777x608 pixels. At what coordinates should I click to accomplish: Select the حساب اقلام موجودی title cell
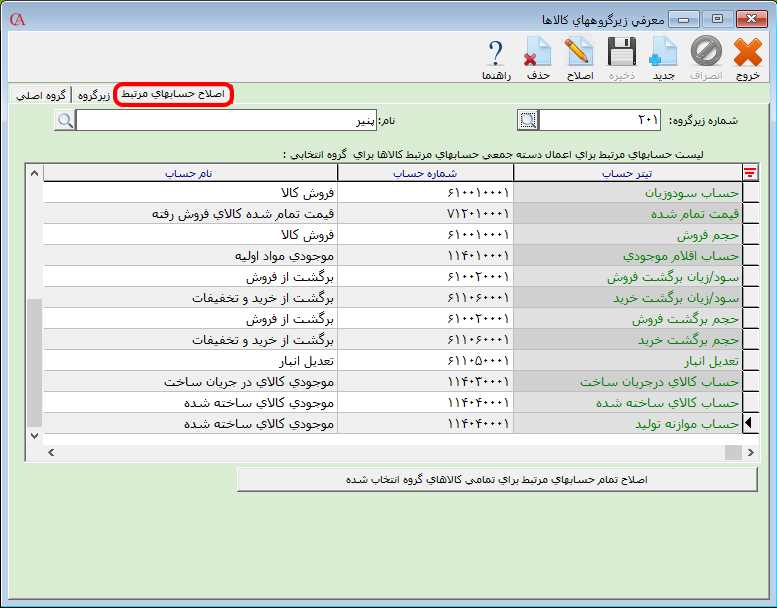click(x=628, y=256)
